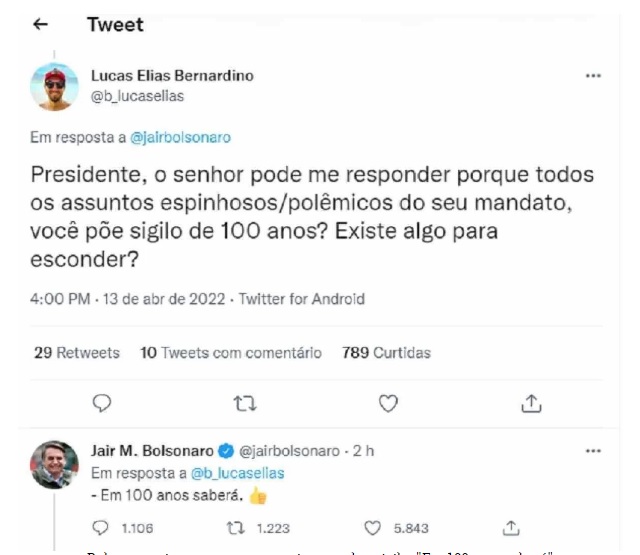Open Lucas Elias Bernardino's profile picture
Viewport: 640px width, 555px height.
[x=56, y=86]
